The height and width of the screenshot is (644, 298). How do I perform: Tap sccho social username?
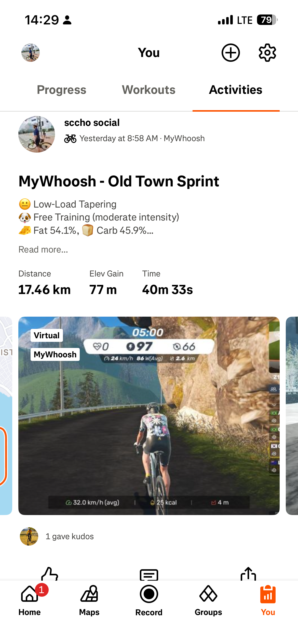click(92, 123)
